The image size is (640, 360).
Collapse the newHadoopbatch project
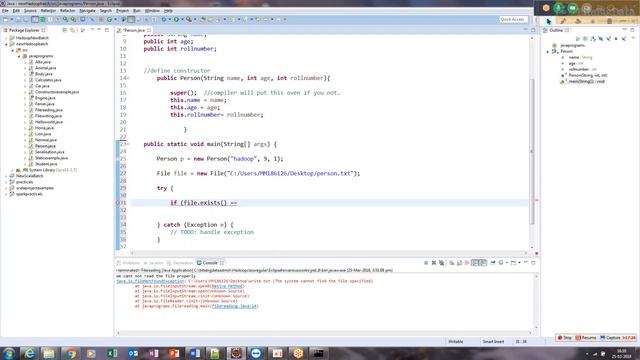tap(6, 44)
